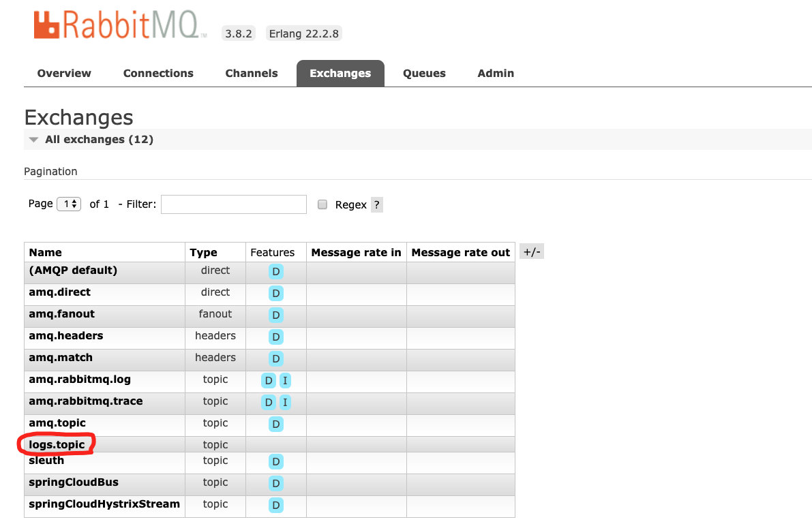
Task: Open the sleuth exchange
Action: pyautogui.click(x=46, y=461)
